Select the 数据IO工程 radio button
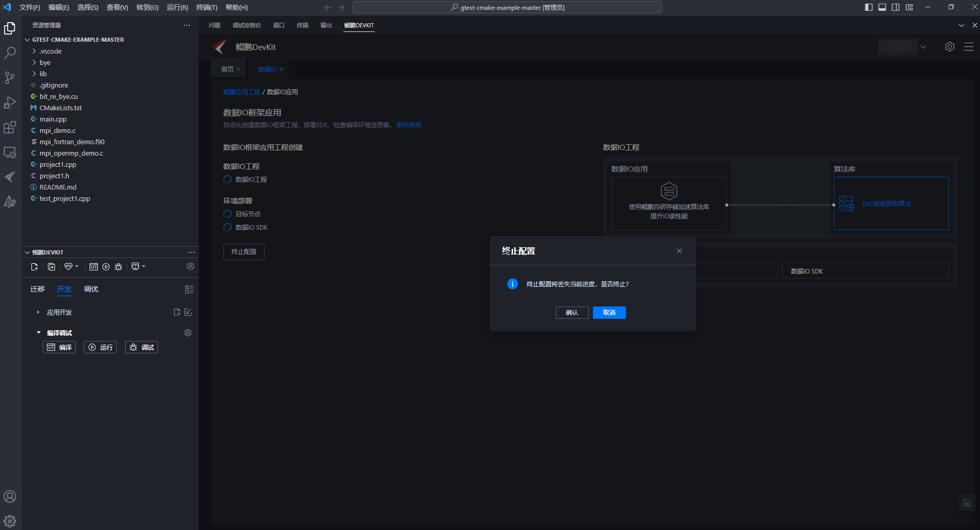The width and height of the screenshot is (980, 530). (227, 180)
